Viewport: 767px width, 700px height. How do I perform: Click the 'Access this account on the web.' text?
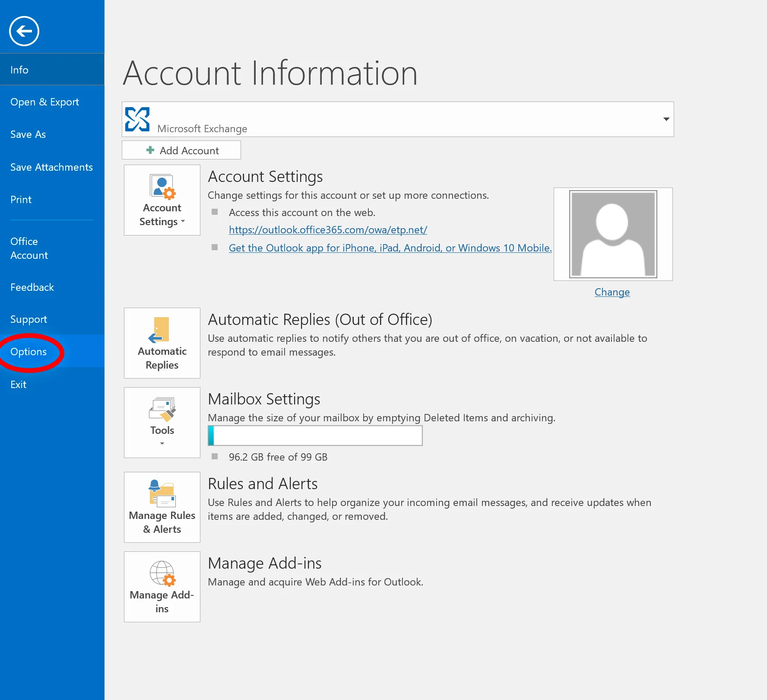[x=302, y=213]
